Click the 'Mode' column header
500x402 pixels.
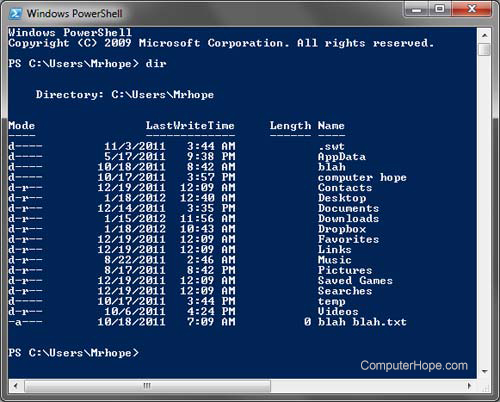[22, 126]
